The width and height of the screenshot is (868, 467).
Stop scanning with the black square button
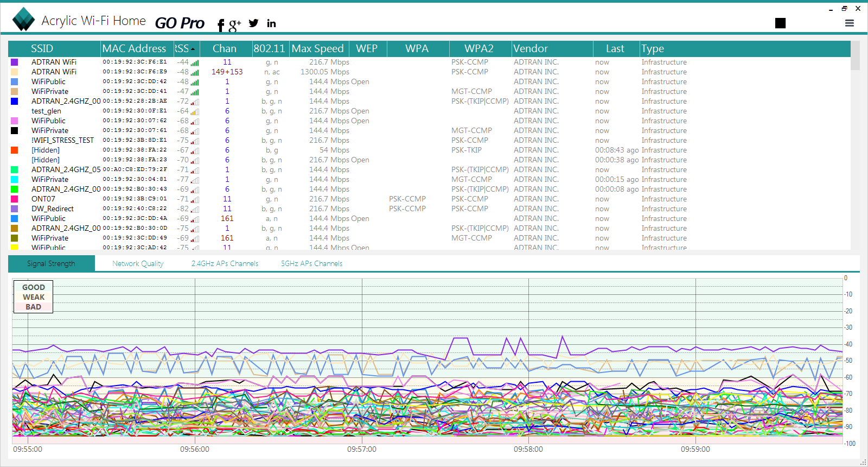tap(781, 23)
